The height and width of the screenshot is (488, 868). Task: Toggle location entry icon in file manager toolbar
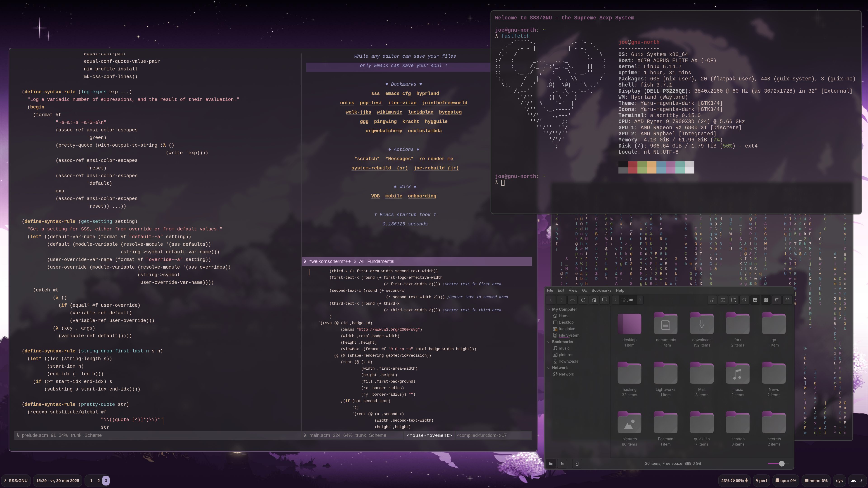712,300
